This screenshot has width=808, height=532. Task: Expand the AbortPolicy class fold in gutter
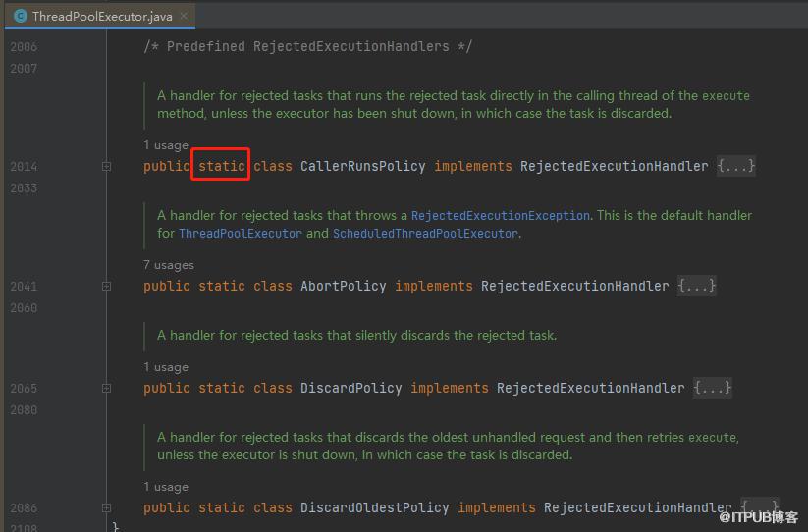106,286
